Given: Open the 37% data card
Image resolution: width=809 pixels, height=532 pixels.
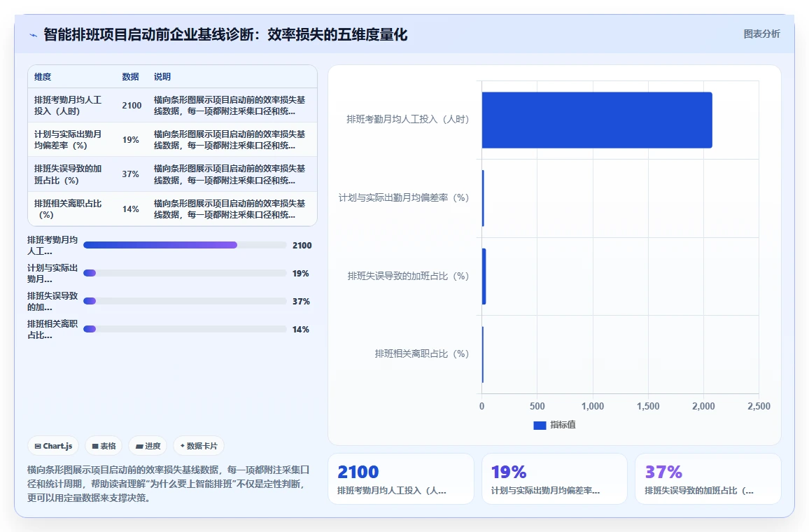Looking at the screenshot, I should point(708,479).
